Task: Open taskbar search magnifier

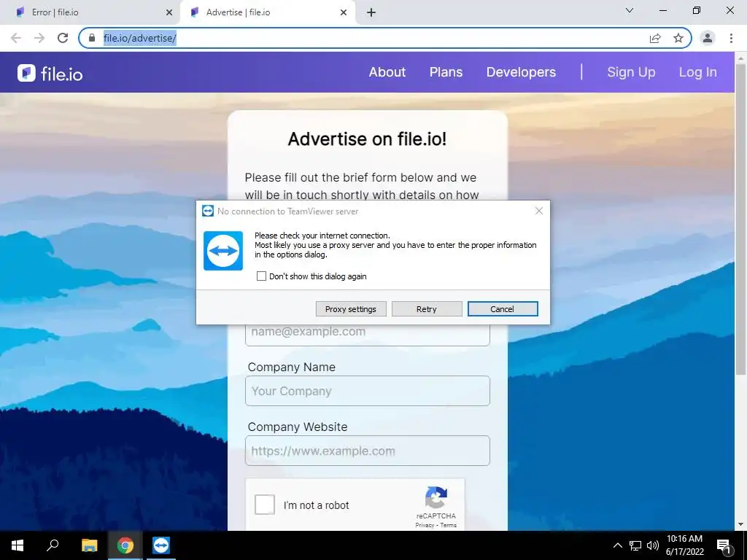Action: [53, 545]
